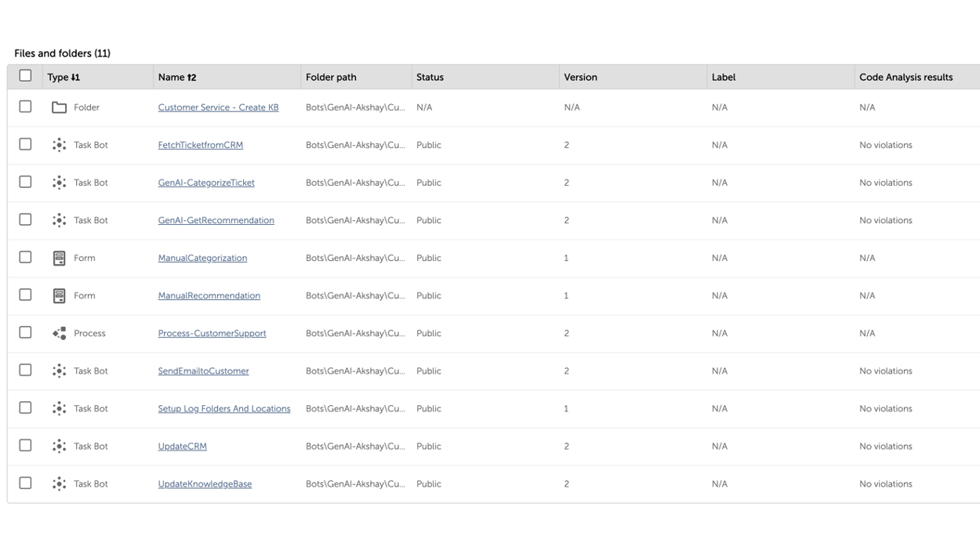
Task: Check the box for GenAI-CategorizeTicket row
Action: pos(25,182)
